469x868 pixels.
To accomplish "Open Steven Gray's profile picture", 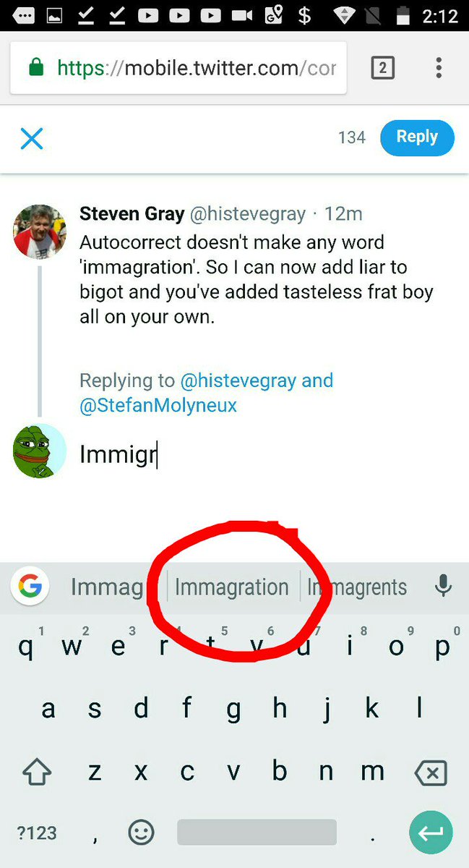I will point(40,231).
